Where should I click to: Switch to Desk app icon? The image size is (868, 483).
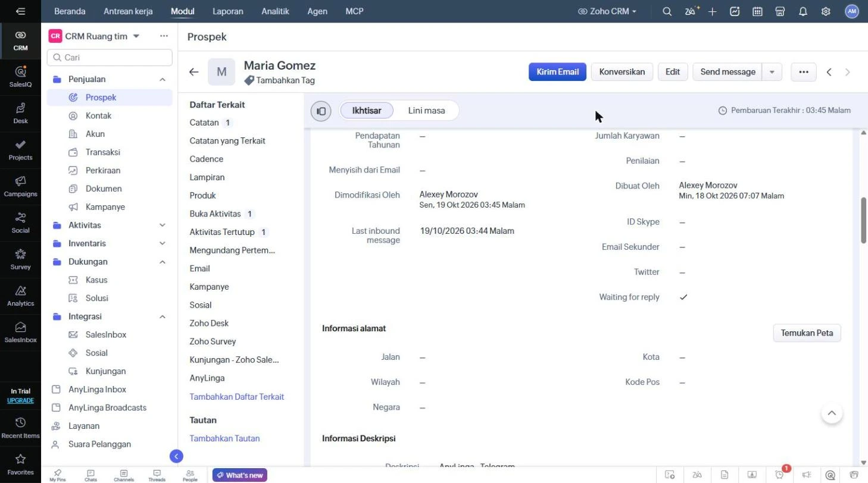tap(20, 112)
